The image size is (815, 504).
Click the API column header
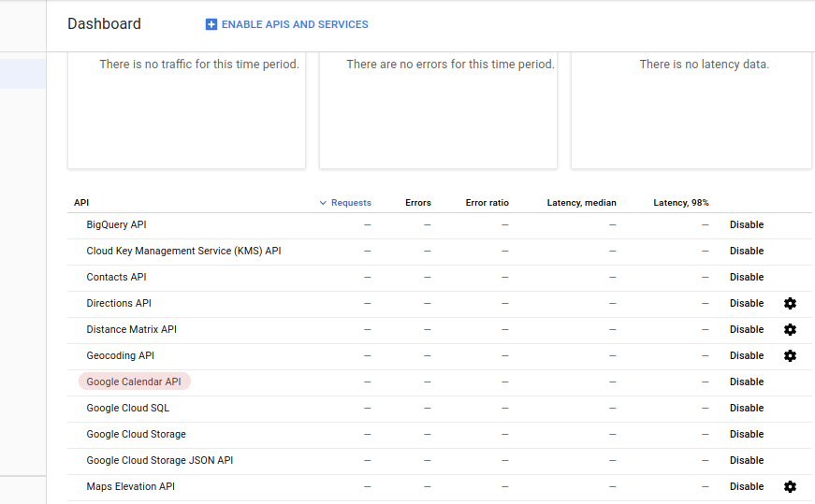[81, 203]
